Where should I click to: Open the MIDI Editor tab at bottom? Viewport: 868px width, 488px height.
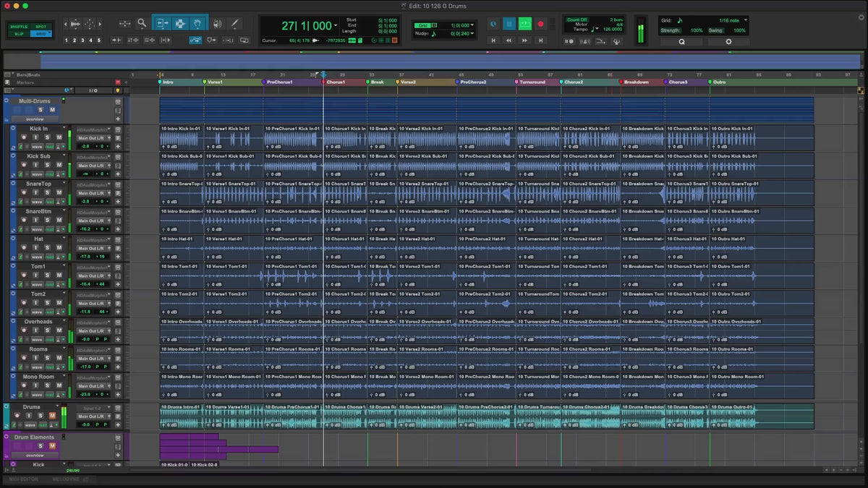click(x=24, y=479)
